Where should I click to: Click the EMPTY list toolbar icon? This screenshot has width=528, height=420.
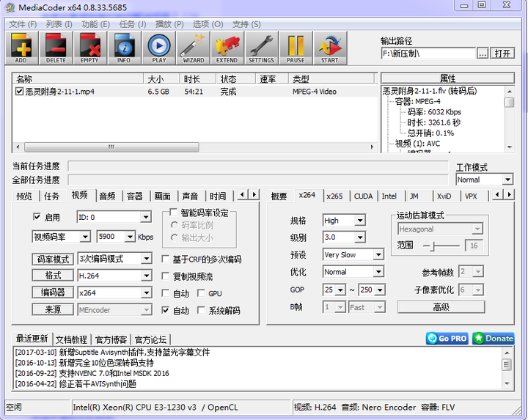90,48
